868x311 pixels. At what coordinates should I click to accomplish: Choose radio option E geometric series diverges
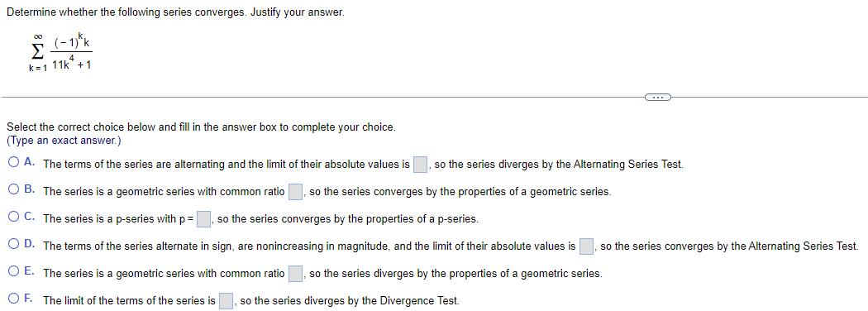tap(13, 273)
